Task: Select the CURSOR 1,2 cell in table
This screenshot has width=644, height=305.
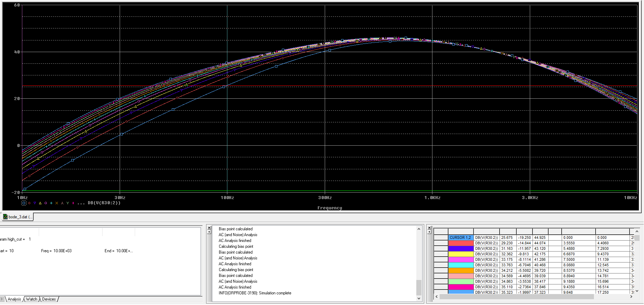Action: point(460,237)
